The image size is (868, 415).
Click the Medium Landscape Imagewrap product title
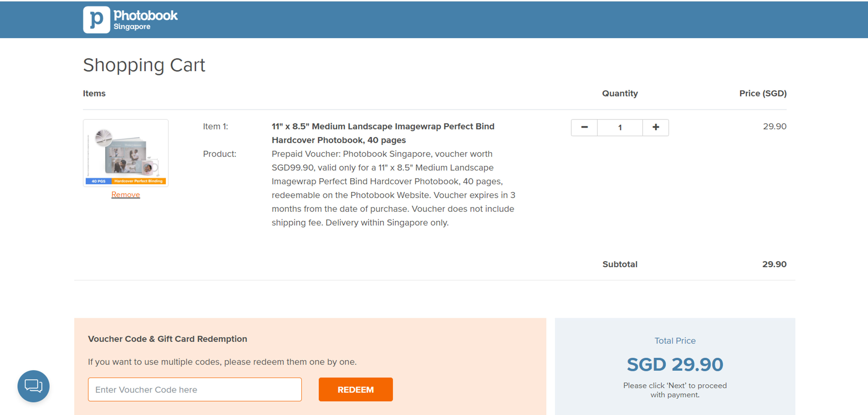383,133
